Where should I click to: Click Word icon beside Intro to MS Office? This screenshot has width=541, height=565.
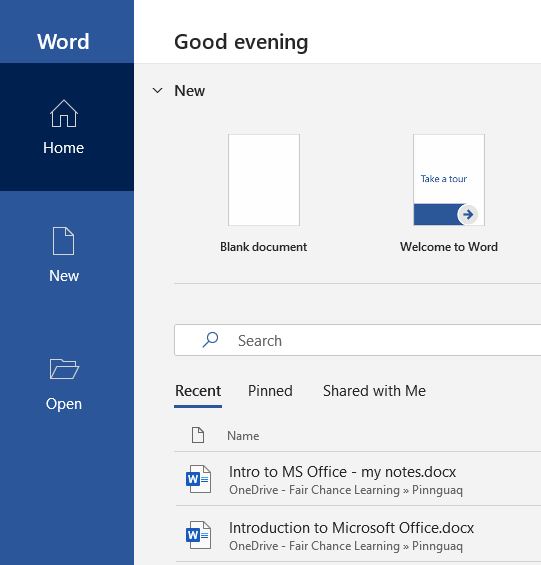point(198,479)
